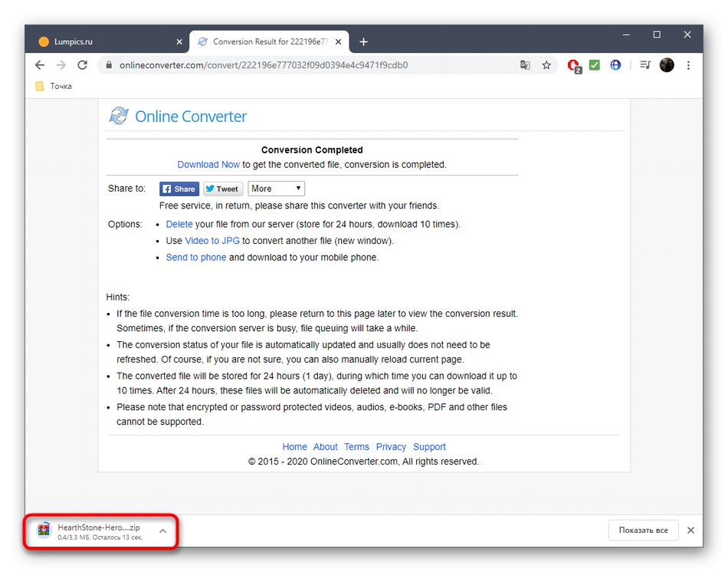Click the Opera ad blocker extension icon
Image resolution: width=728 pixels, height=572 pixels.
(x=573, y=65)
